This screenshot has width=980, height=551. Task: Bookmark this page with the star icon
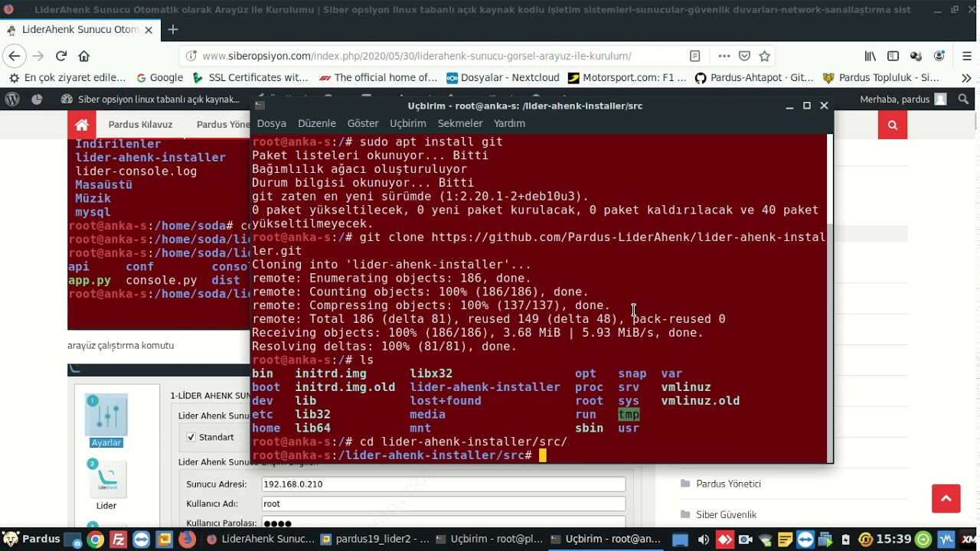(x=764, y=56)
